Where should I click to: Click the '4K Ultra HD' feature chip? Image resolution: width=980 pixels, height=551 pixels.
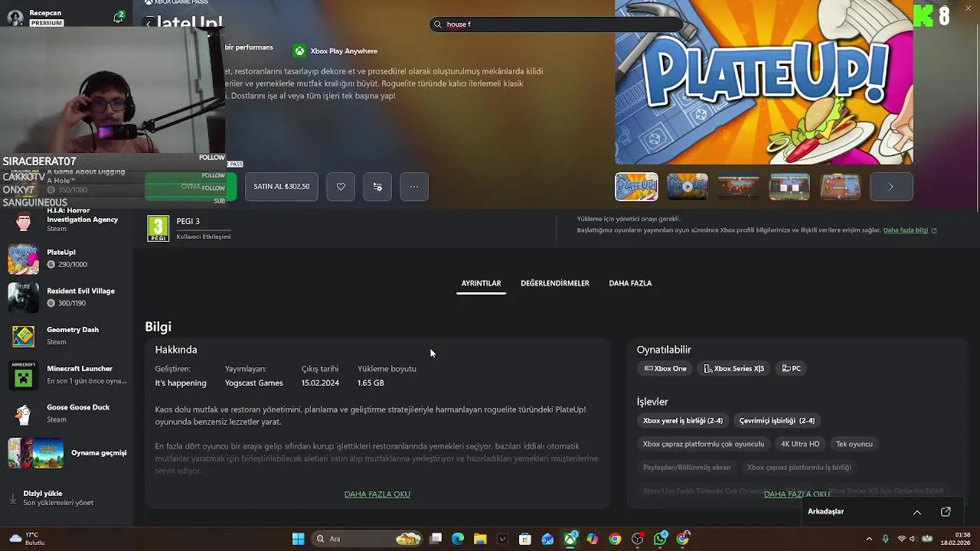click(800, 444)
